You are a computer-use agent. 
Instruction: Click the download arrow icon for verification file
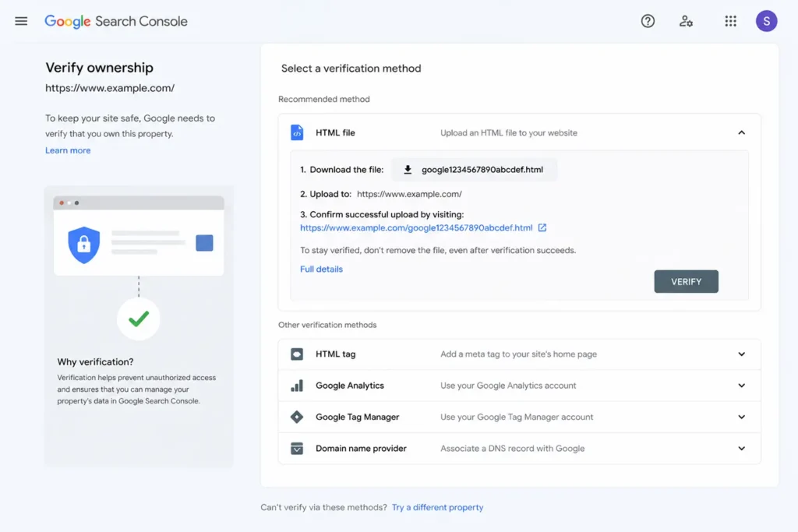(x=408, y=170)
